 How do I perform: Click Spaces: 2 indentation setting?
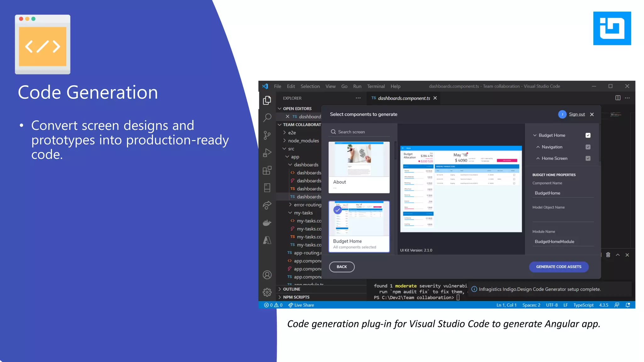531,305
